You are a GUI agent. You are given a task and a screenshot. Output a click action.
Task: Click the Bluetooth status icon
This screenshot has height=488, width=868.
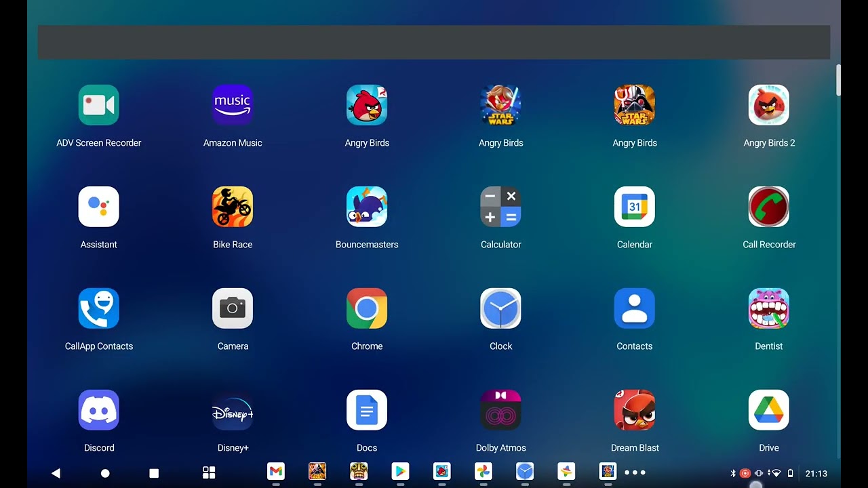(x=733, y=473)
